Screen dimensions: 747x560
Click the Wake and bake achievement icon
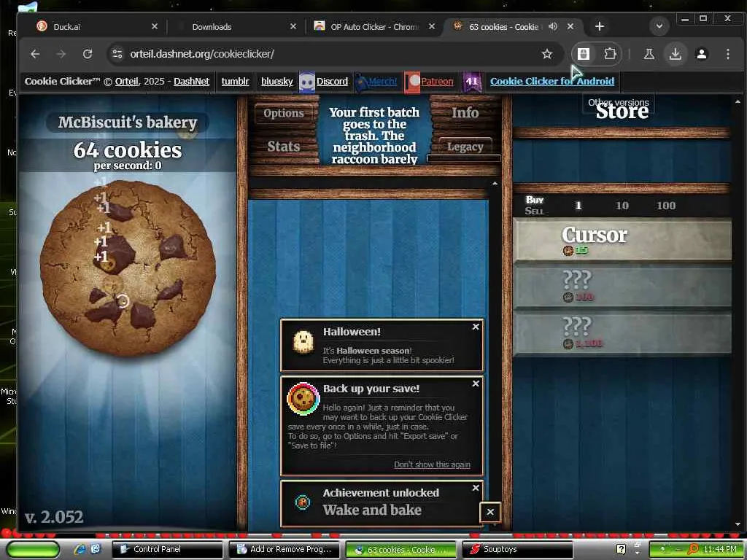pos(303,502)
